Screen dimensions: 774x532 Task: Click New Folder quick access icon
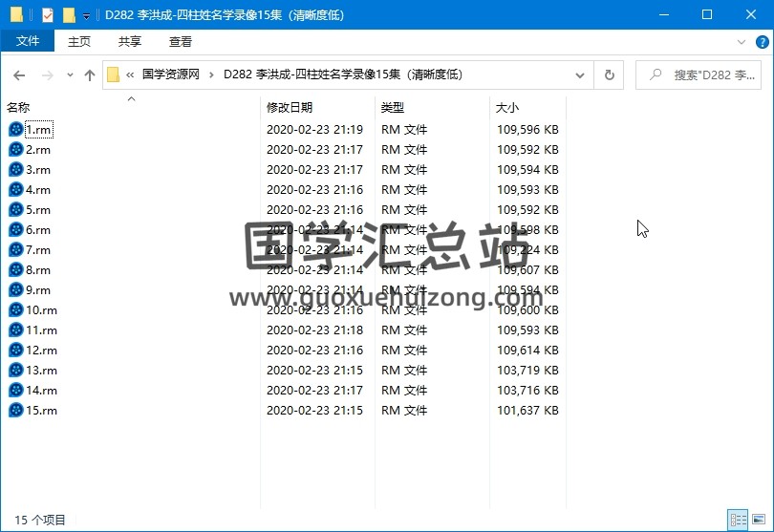69,15
